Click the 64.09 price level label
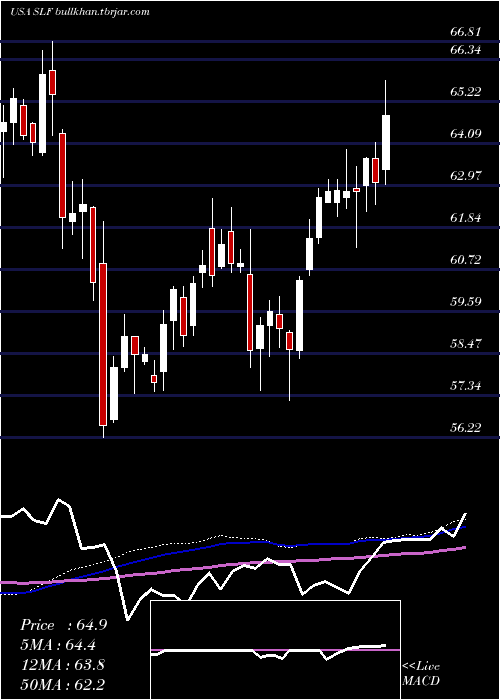The height and width of the screenshot is (700, 500). tap(465, 133)
